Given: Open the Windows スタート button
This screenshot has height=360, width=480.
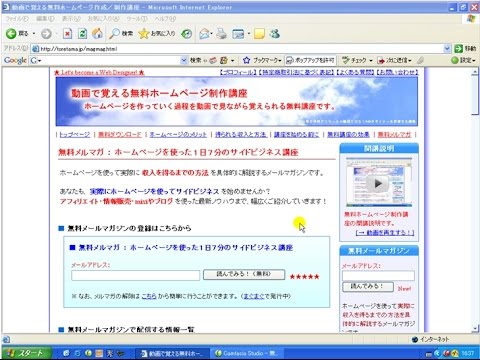Looking at the screenshot, I should click(x=26, y=353).
